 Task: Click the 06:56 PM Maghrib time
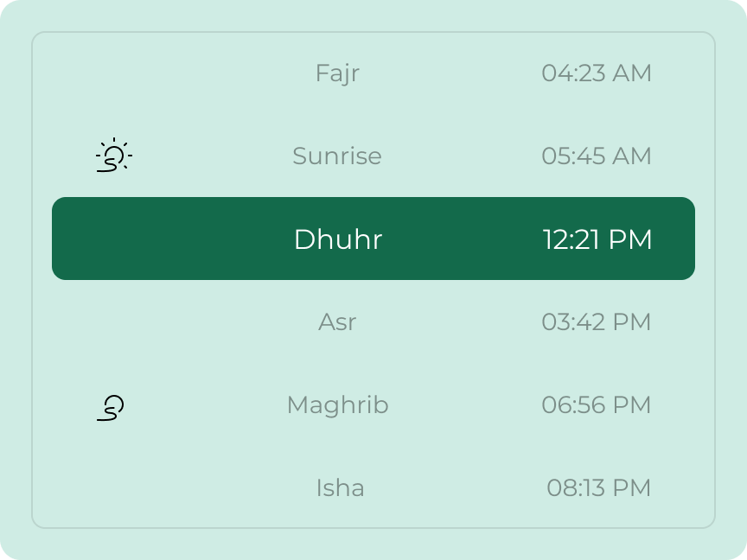coord(597,405)
